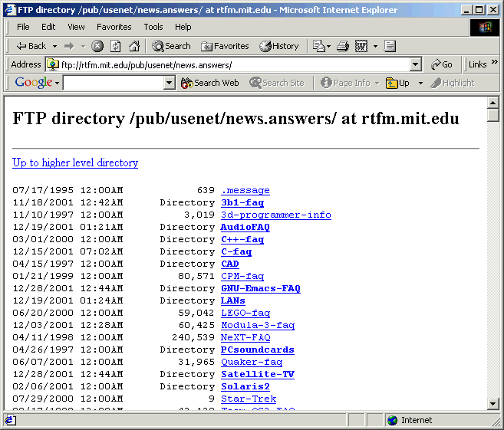The height and width of the screenshot is (430, 504).
Task: Open the View menu
Action: point(76,27)
